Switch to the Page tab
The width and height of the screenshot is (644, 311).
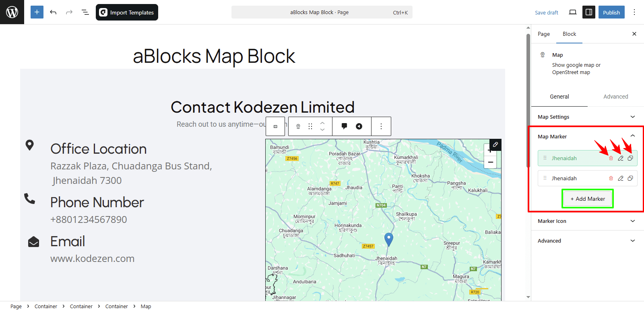[544, 34]
